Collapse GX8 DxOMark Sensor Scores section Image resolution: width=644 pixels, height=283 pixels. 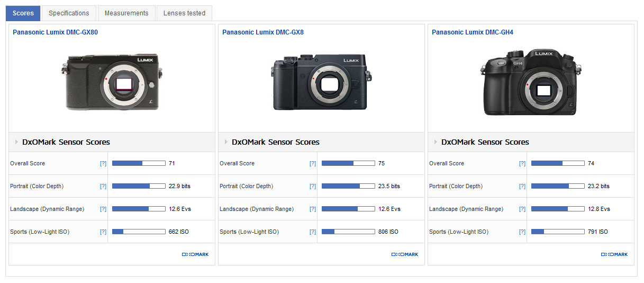(226, 142)
